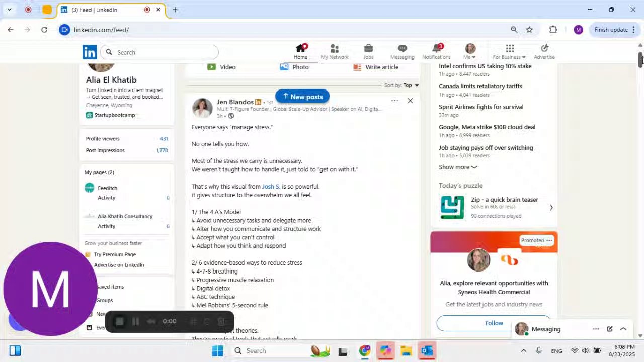Open My Network tab

335,52
